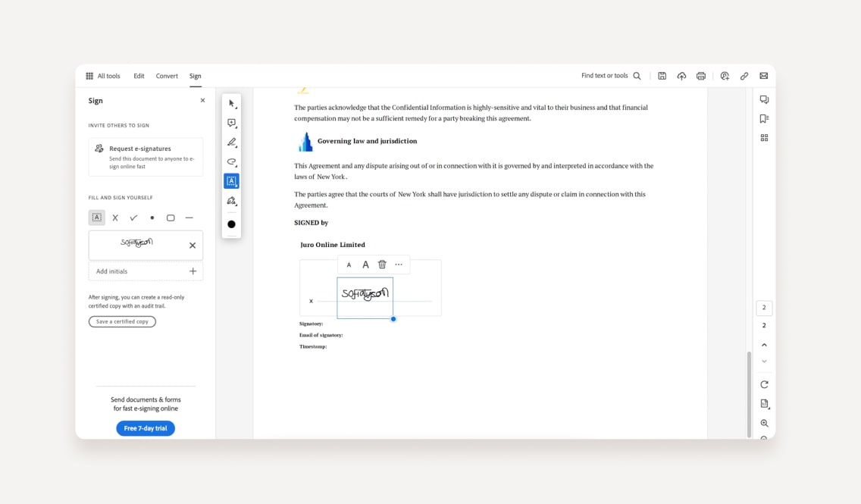Screen dimensions: 861x504
Task: Click the 'Email of signatory:' label
Action: click(321, 335)
